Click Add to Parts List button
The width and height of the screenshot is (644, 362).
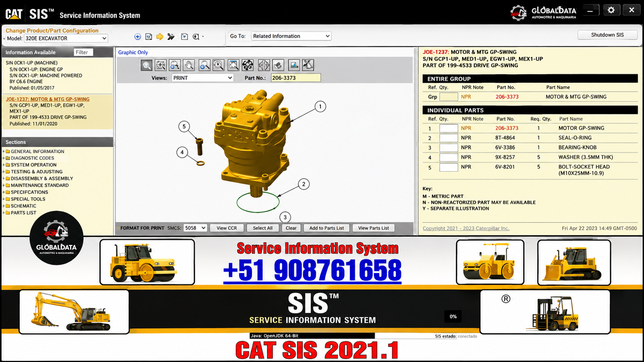pos(327,228)
